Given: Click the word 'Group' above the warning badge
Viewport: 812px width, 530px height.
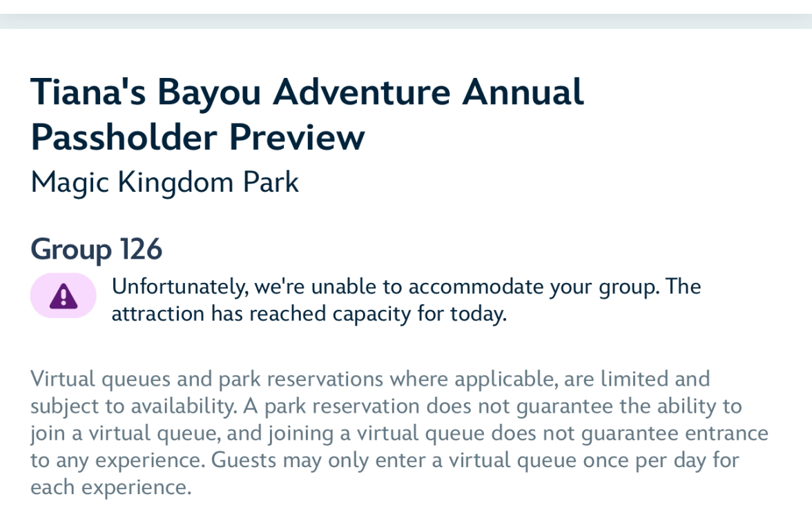Looking at the screenshot, I should [x=71, y=251].
